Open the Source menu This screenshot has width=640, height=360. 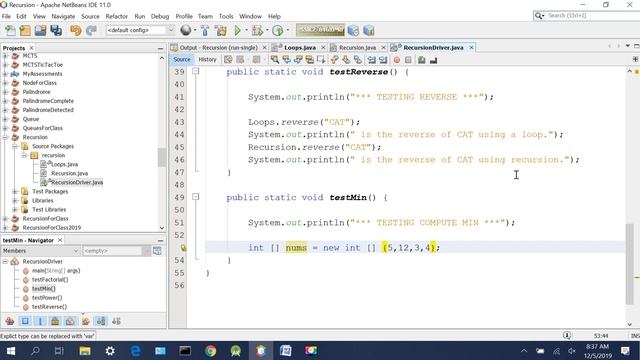(x=90, y=16)
